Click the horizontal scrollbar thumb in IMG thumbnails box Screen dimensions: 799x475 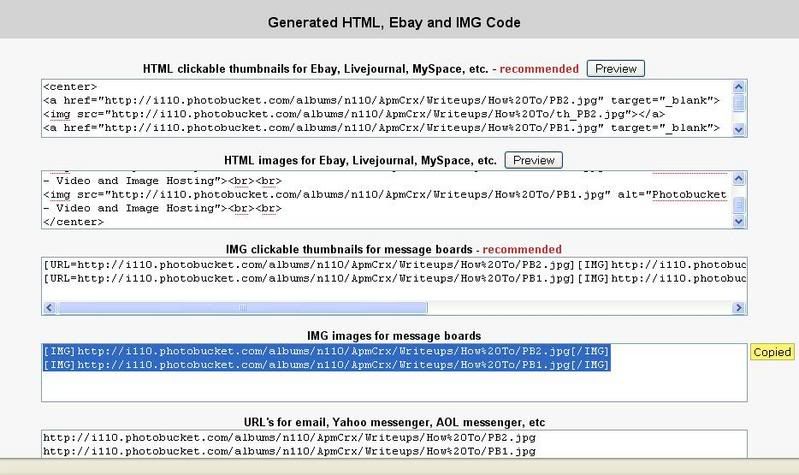pyautogui.click(x=241, y=308)
